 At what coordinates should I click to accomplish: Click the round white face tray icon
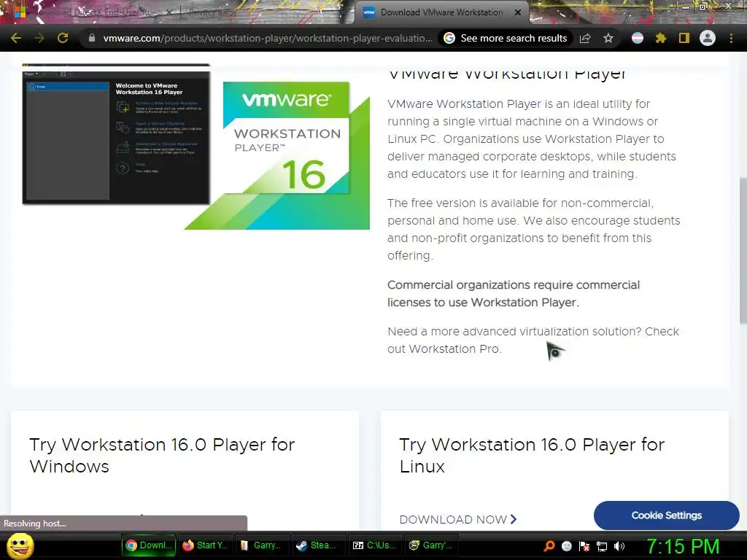[566, 546]
